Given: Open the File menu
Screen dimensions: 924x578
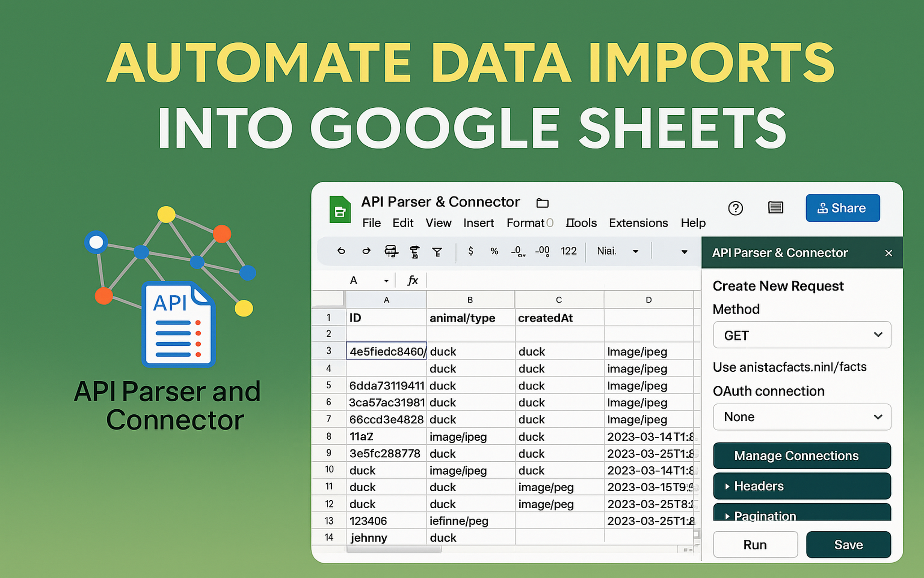Looking at the screenshot, I should (371, 223).
